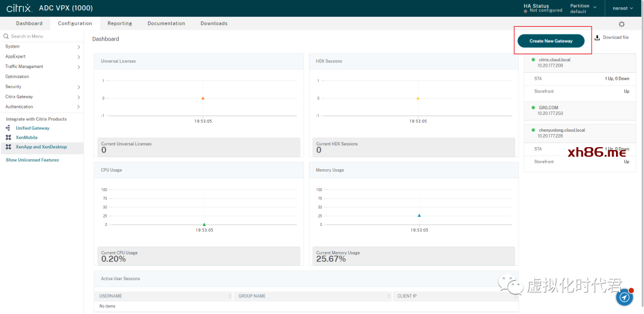This screenshot has height=314, width=644.
Task: Expand the AppExpert menu chevron
Action: point(79,57)
